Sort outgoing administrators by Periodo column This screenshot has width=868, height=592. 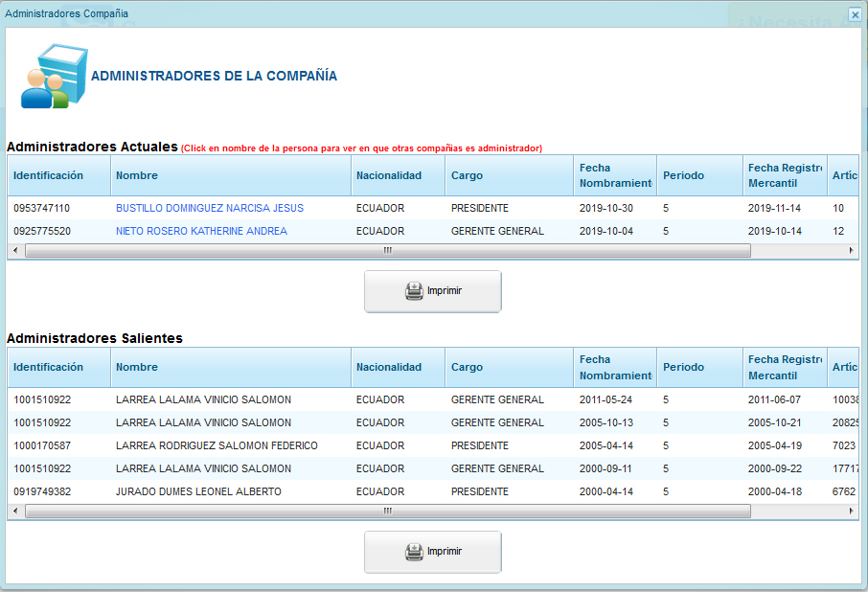tap(683, 367)
